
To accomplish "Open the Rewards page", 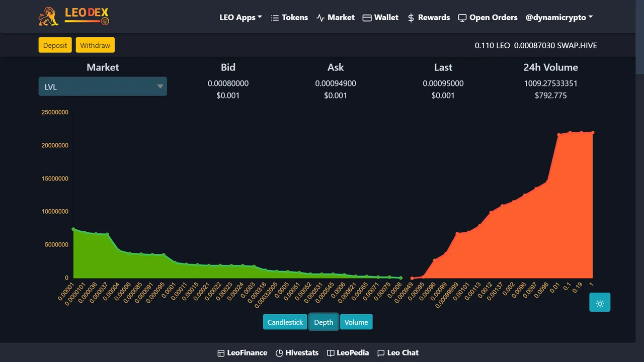I will click(429, 17).
